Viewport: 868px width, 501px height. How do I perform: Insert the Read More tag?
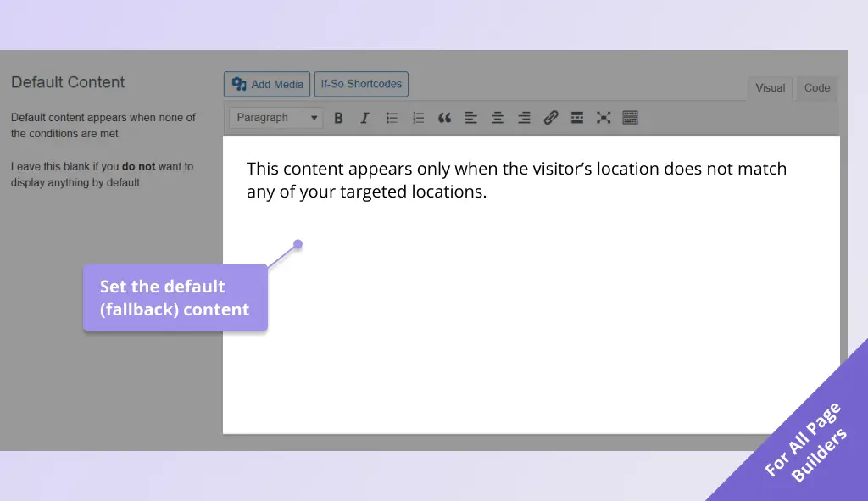point(577,118)
